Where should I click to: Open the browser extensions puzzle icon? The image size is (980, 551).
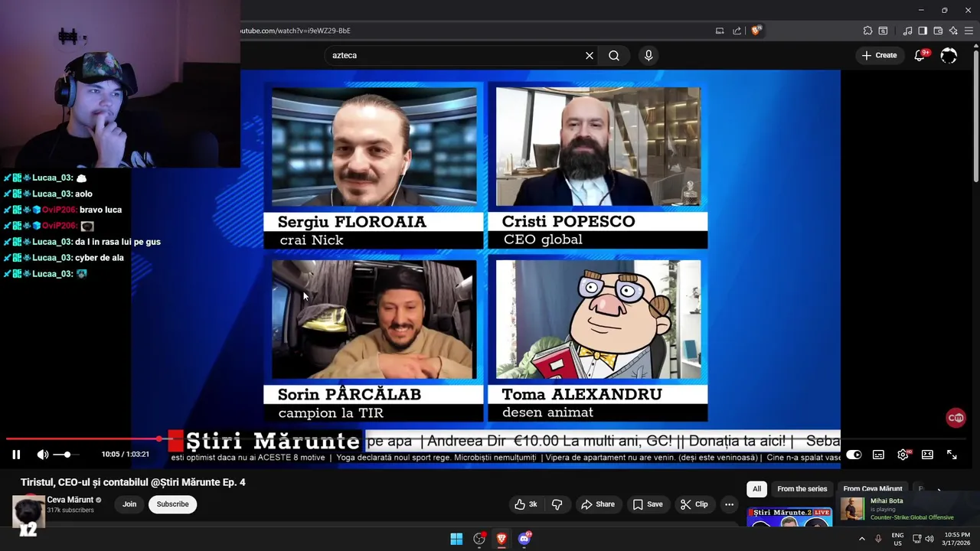867,31
